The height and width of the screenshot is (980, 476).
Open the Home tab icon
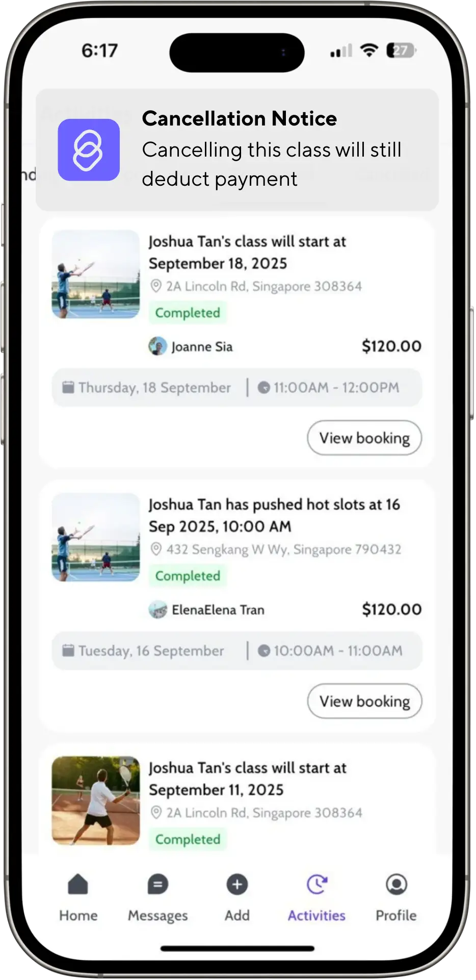[78, 885]
